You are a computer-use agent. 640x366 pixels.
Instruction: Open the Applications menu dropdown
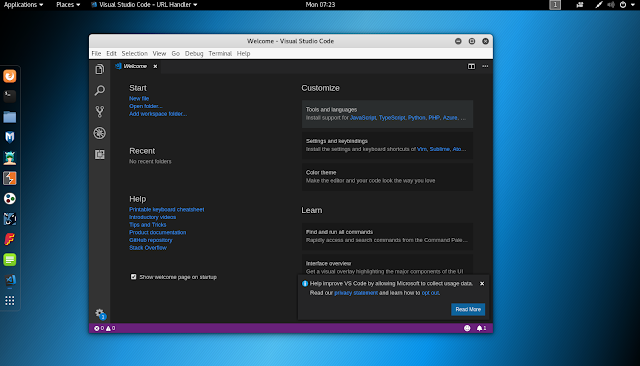tap(23, 5)
